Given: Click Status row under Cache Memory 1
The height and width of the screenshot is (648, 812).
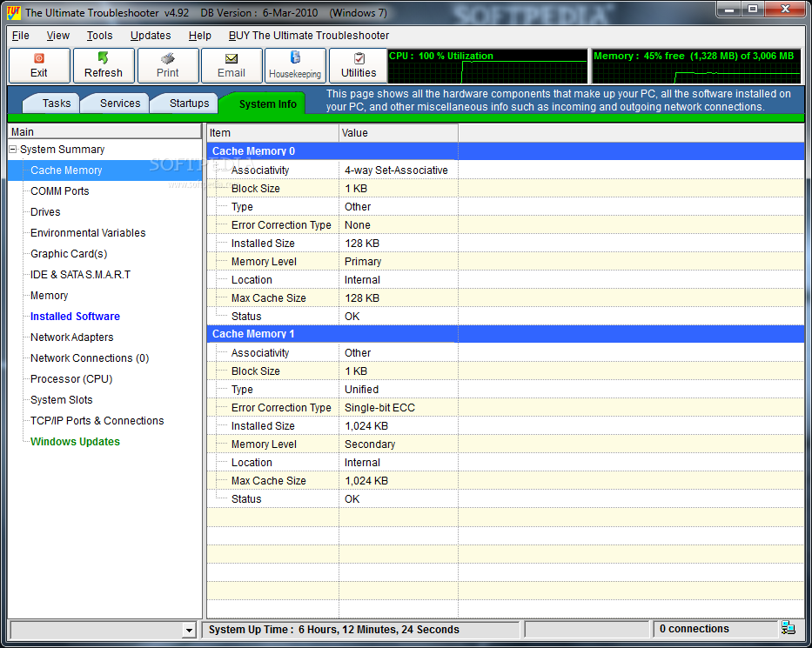Looking at the screenshot, I should pyautogui.click(x=506, y=499).
